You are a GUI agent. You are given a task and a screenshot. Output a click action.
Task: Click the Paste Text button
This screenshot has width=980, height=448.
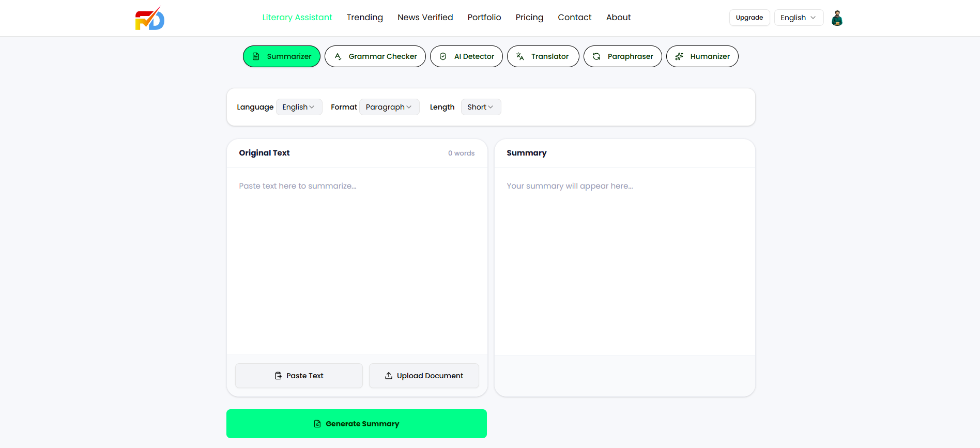(299, 376)
